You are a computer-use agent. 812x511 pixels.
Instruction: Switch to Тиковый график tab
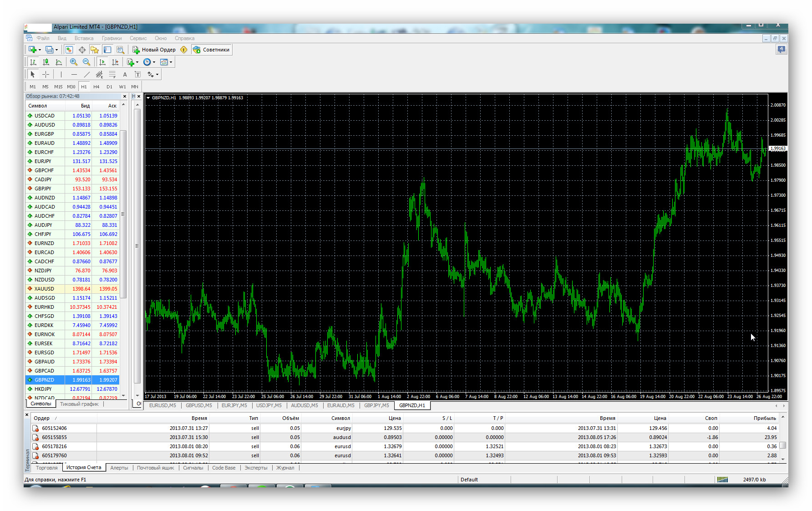(x=79, y=404)
